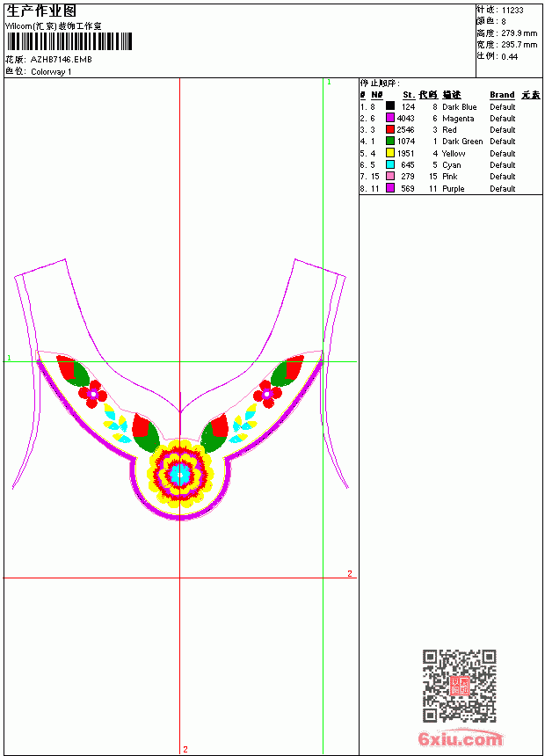
Task: Click the Pink thread swatch
Action: pos(390,176)
